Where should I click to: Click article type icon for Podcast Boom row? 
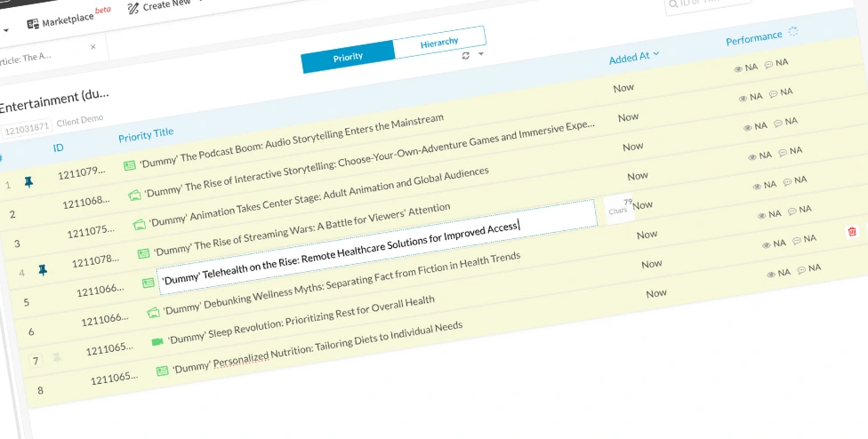point(129,165)
